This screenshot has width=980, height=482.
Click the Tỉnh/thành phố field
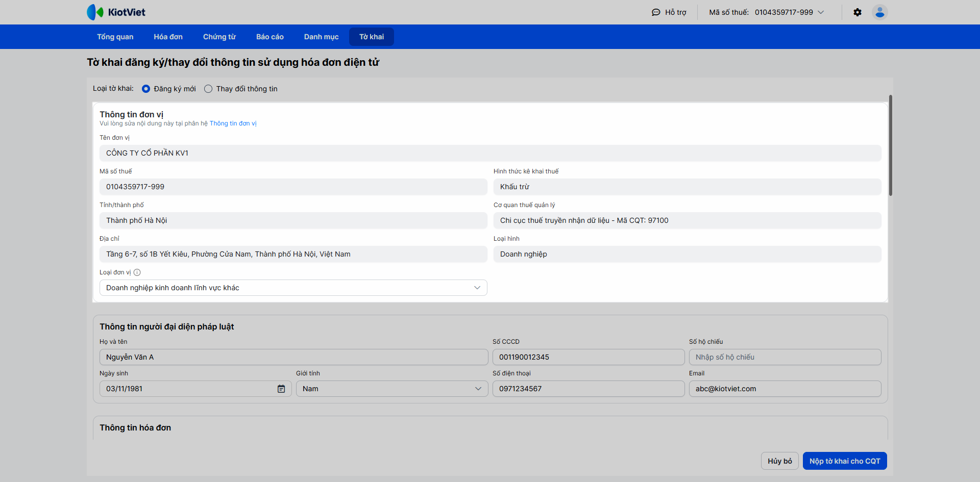(x=293, y=220)
